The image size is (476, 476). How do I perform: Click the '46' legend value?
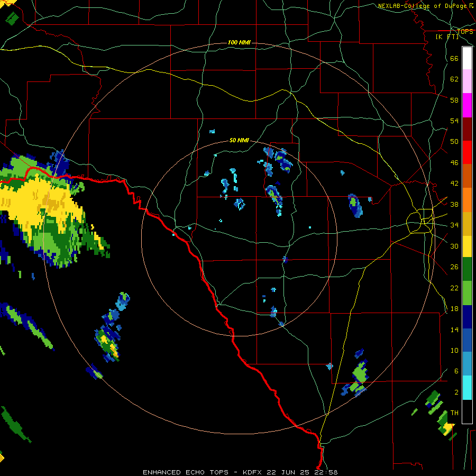[454, 163]
